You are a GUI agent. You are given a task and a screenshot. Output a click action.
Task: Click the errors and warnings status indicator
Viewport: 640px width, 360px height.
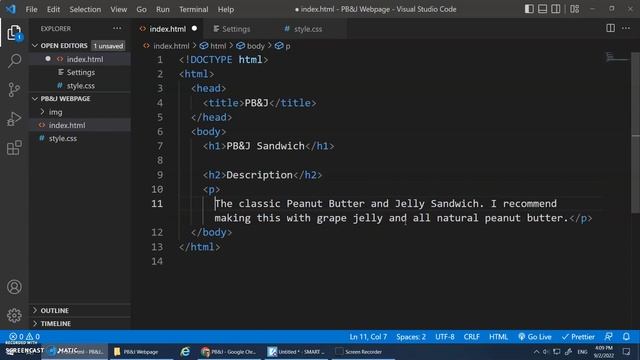click(x=24, y=337)
